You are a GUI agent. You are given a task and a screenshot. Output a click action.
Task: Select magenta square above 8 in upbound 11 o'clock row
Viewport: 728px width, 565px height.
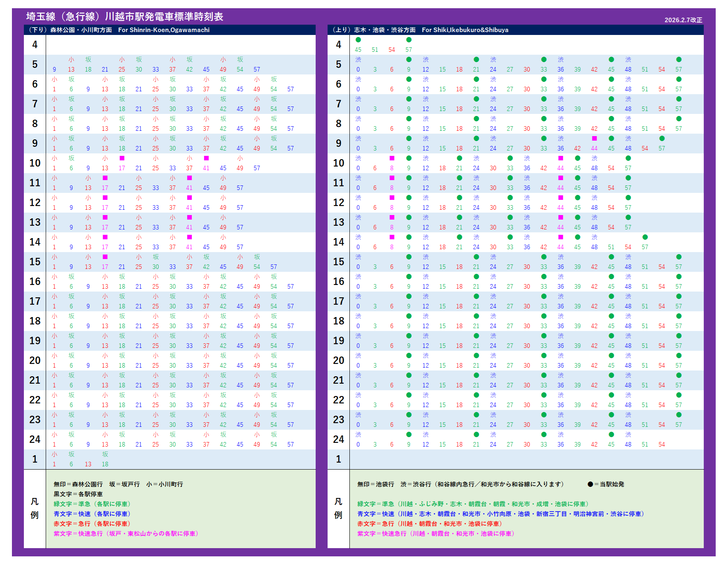[392, 178]
